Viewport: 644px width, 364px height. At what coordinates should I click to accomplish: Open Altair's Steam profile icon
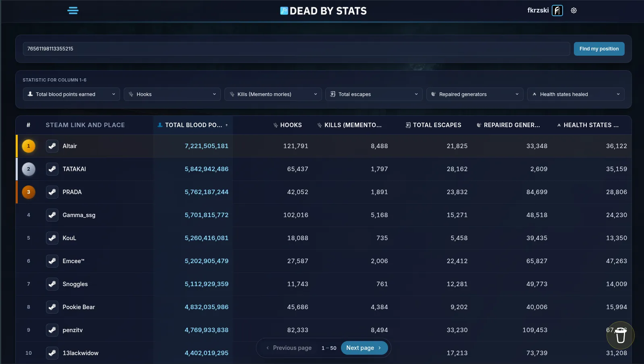[x=52, y=146]
